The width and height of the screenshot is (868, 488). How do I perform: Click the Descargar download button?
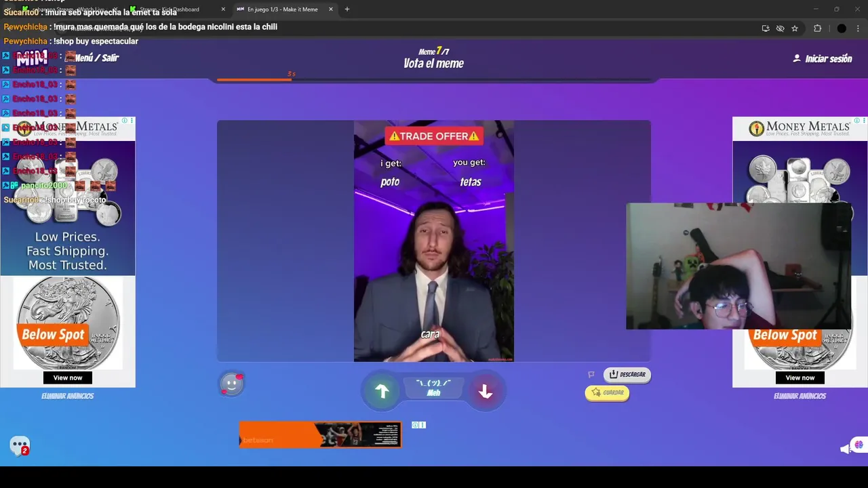pos(627,374)
